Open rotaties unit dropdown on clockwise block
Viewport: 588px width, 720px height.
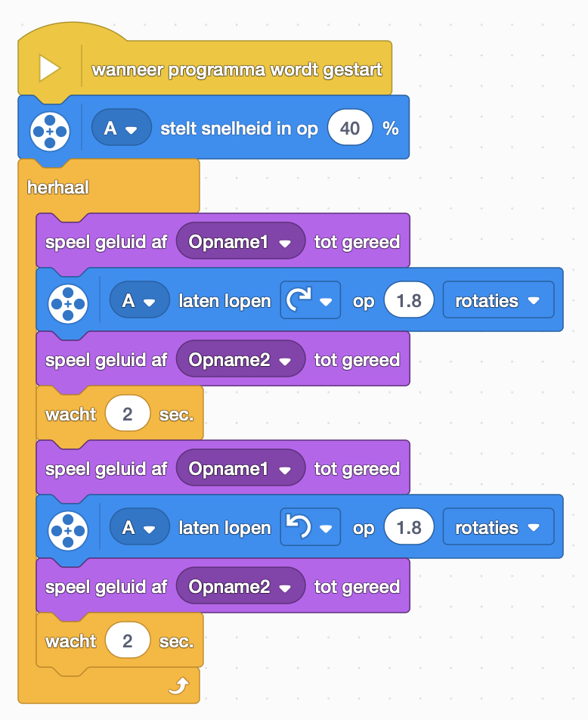click(498, 300)
